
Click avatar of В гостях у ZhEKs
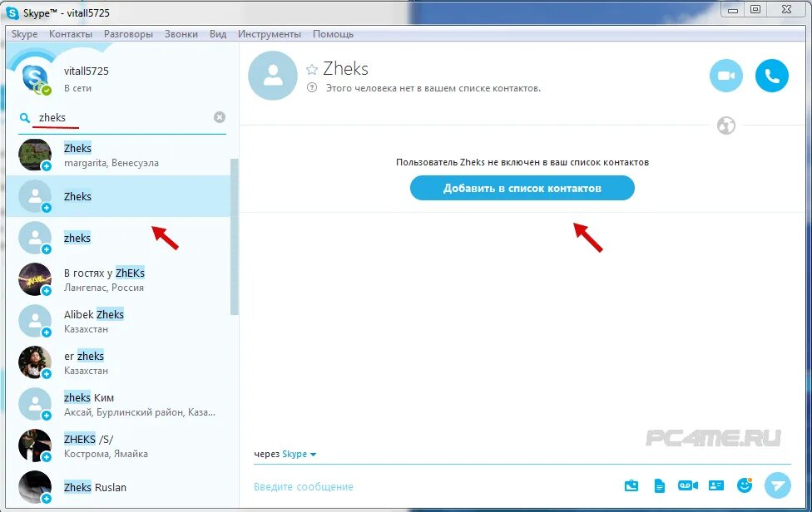click(35, 279)
